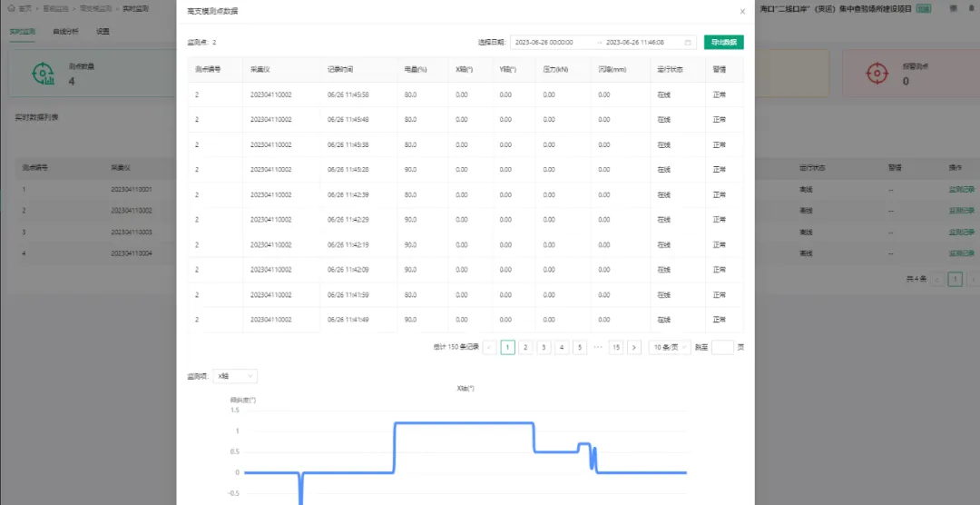980x505 pixels.
Task: Switch to the 设置 tab
Action: 103,31
